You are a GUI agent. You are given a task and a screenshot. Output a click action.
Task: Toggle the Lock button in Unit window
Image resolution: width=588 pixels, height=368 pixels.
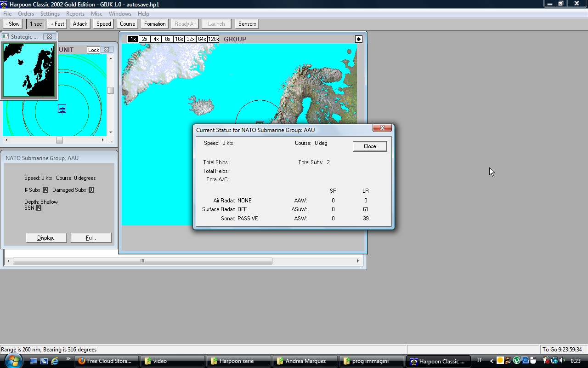(x=93, y=50)
